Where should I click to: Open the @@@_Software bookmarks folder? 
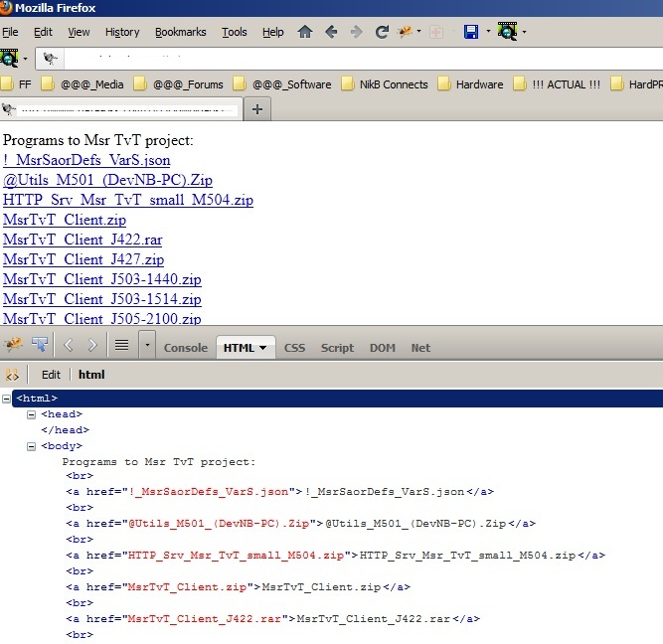coord(282,84)
